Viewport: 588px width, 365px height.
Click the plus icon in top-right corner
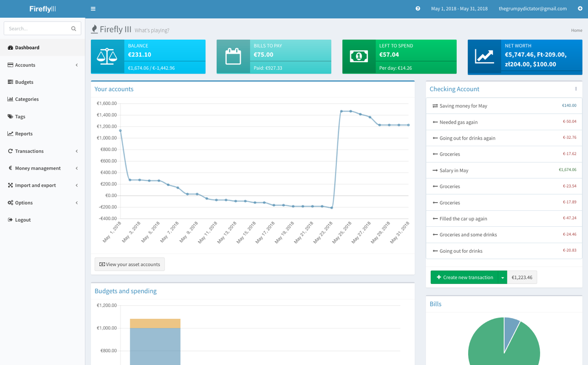(580, 9)
